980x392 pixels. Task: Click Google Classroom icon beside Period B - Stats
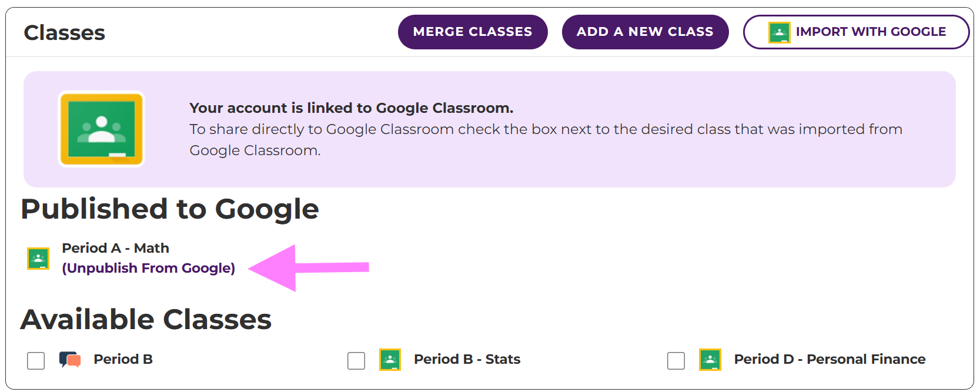pyautogui.click(x=390, y=360)
